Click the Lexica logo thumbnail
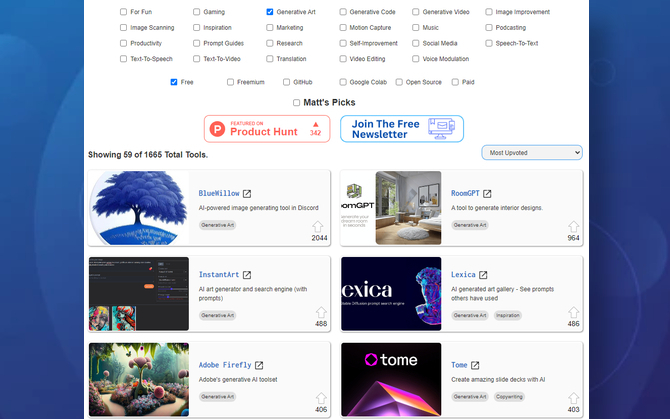670x419 pixels. click(x=391, y=294)
